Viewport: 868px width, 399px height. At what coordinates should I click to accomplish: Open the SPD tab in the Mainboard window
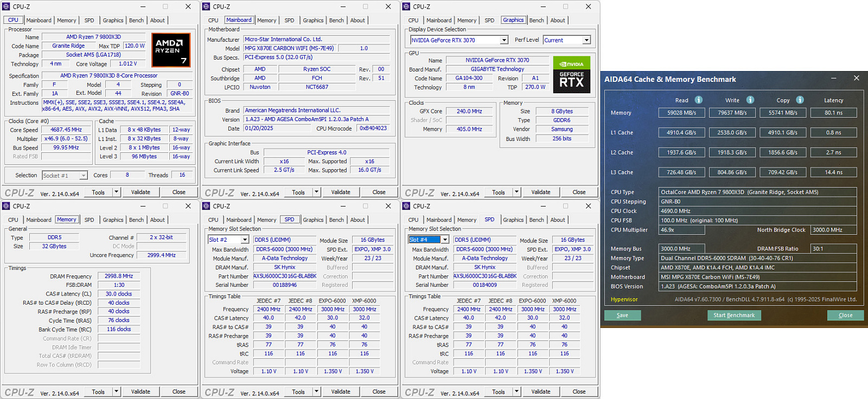click(289, 21)
